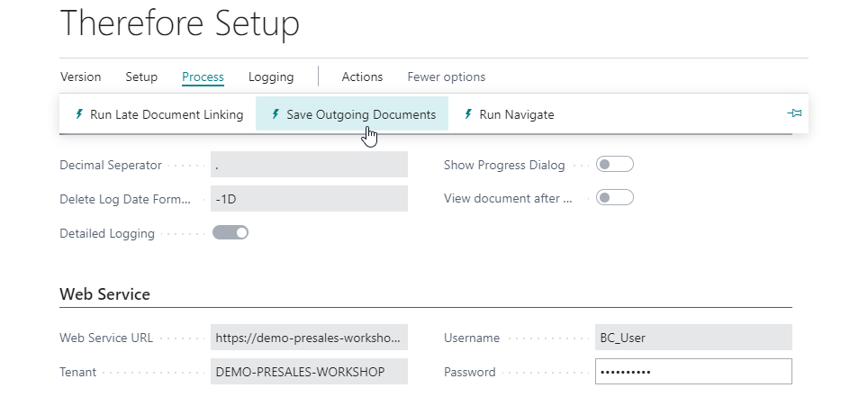868x397 pixels.
Task: Enable Show Progress Dialog switch
Action: (x=615, y=165)
